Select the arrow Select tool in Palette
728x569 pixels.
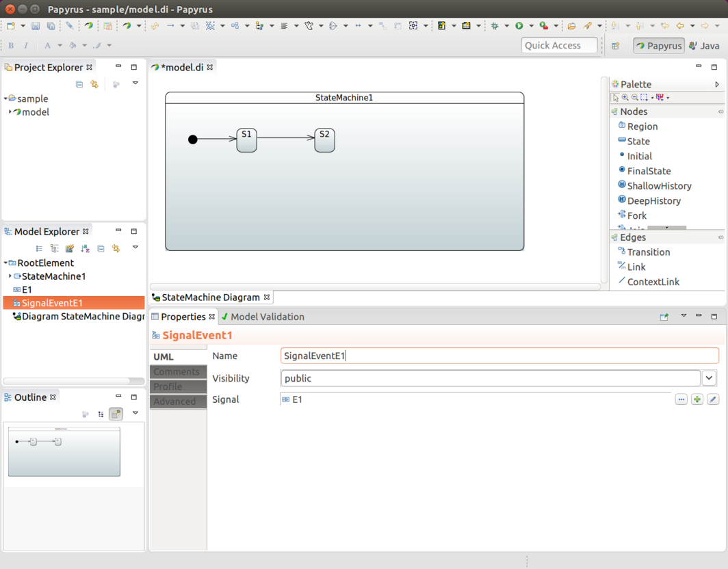[x=616, y=98]
